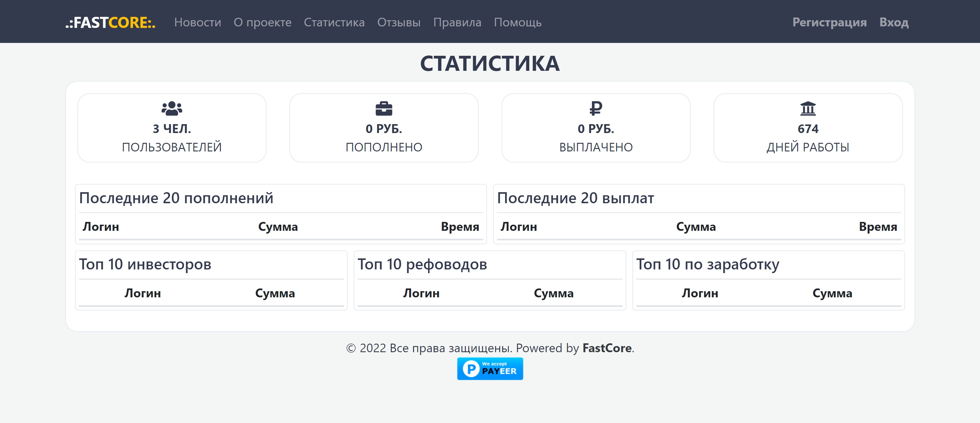Viewport: 980px width, 423px height.
Task: Click the Сумма column under Топ 10 рефоводов
Action: pos(553,293)
